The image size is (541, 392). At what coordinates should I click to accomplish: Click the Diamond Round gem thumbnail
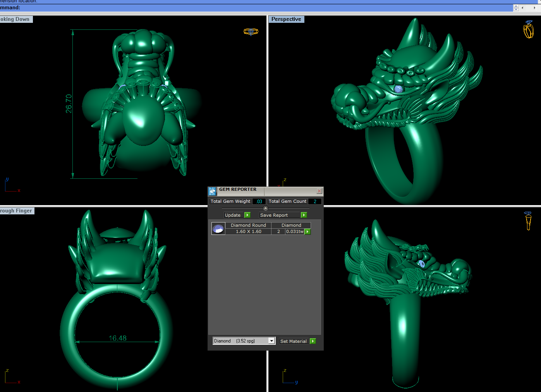(x=218, y=229)
